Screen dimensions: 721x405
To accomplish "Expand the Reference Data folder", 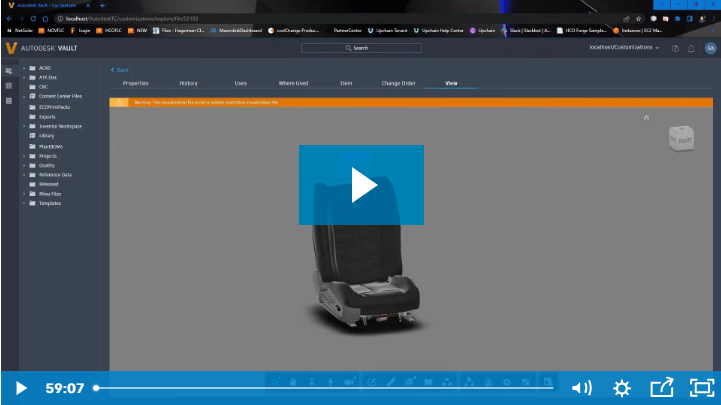I will click(24, 175).
